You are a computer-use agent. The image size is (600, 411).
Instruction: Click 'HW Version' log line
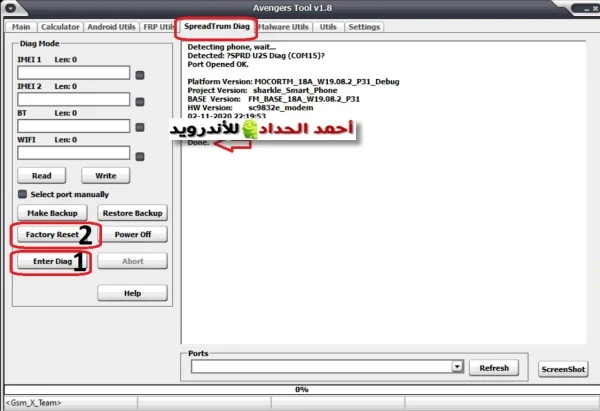[x=250, y=108]
